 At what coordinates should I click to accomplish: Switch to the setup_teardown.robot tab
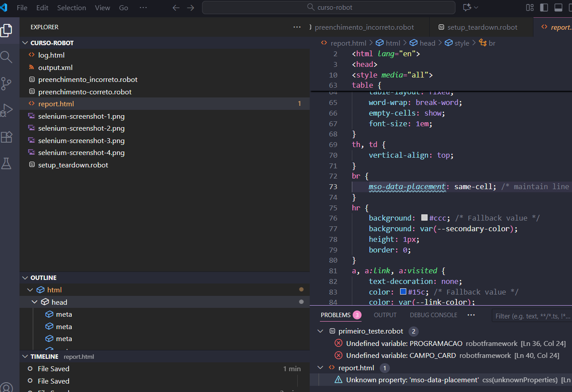coord(482,27)
